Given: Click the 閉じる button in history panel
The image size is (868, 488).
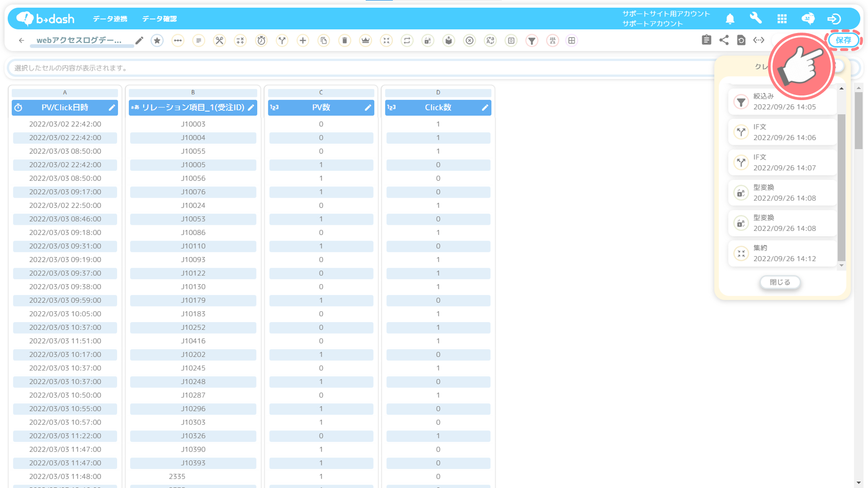Looking at the screenshot, I should [x=780, y=282].
